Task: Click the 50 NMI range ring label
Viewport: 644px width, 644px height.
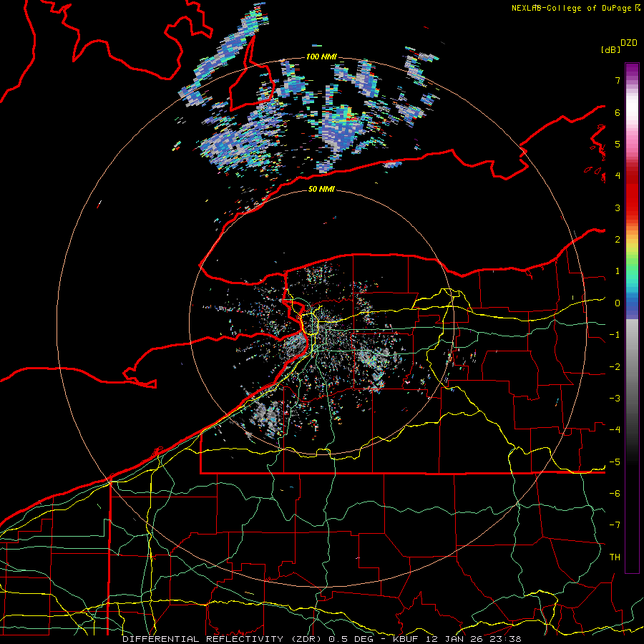Action: click(x=321, y=189)
